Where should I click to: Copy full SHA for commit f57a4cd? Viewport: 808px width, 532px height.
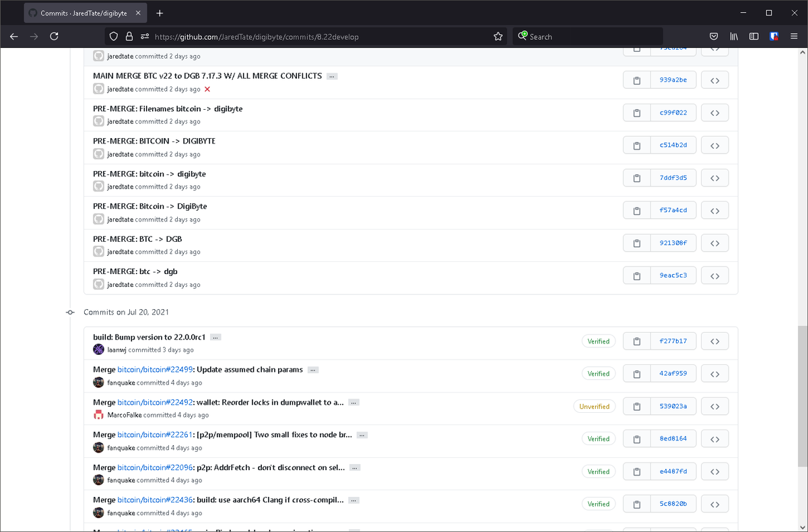pyautogui.click(x=637, y=211)
